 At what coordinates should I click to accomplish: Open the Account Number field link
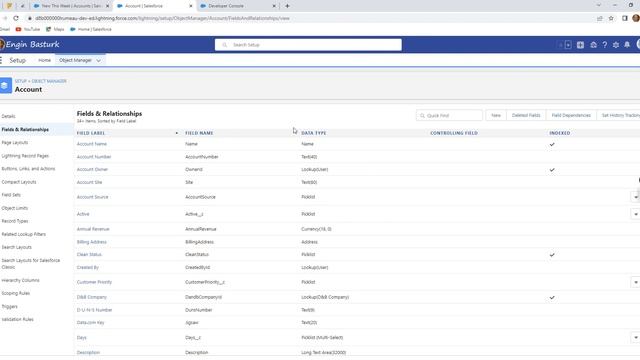click(x=94, y=157)
